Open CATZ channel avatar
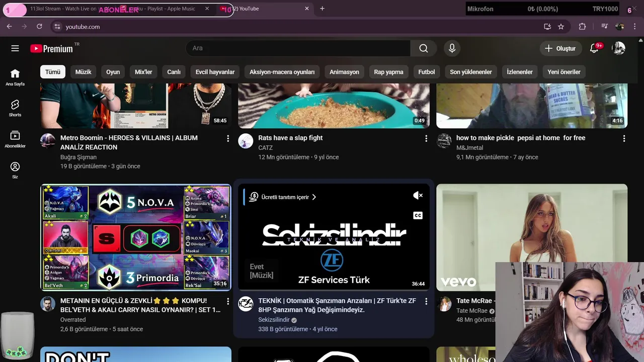The height and width of the screenshot is (362, 644). pyautogui.click(x=246, y=141)
